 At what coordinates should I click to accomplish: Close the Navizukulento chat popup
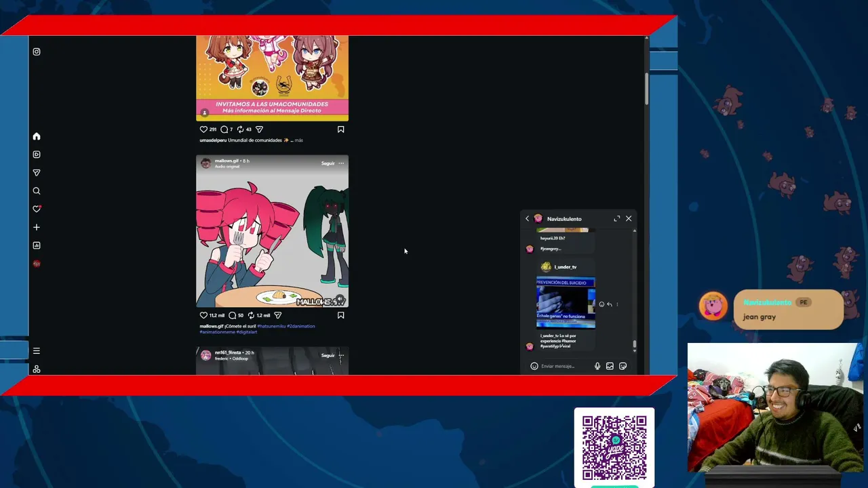click(x=629, y=219)
